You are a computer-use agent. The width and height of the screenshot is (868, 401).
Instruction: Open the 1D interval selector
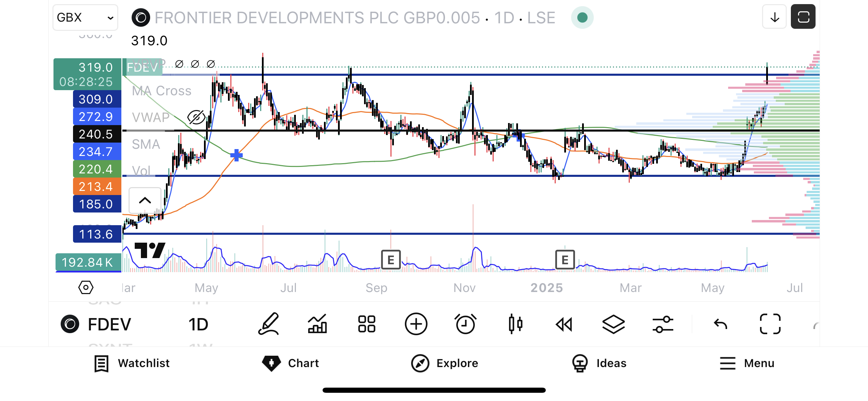pos(198,324)
